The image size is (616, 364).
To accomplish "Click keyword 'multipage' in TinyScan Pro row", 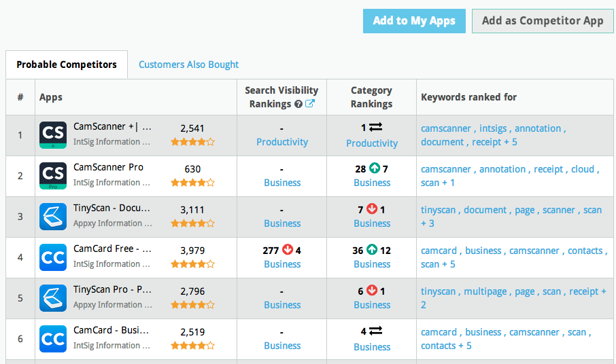I will (x=485, y=292).
